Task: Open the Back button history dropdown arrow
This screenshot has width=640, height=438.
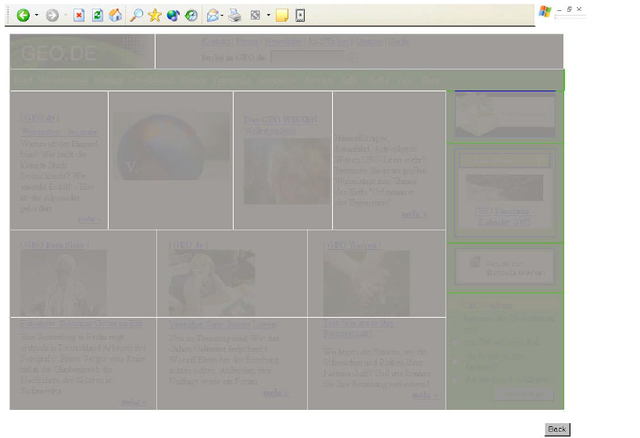Action: pyautogui.click(x=36, y=16)
